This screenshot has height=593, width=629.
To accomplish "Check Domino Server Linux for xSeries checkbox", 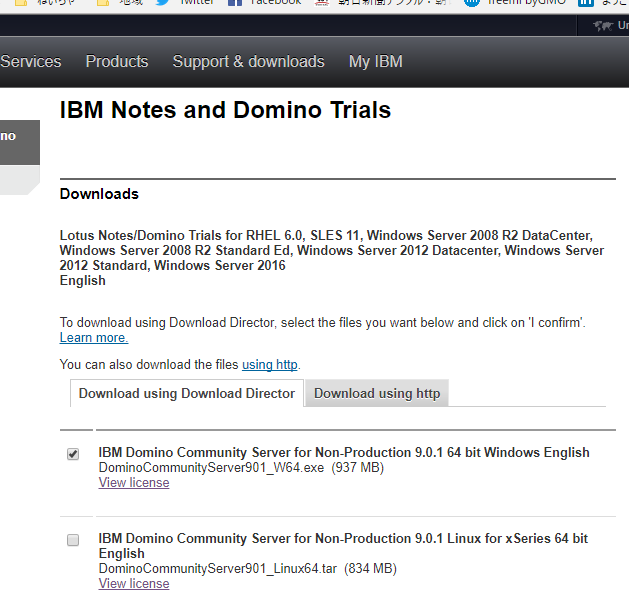I will click(73, 540).
